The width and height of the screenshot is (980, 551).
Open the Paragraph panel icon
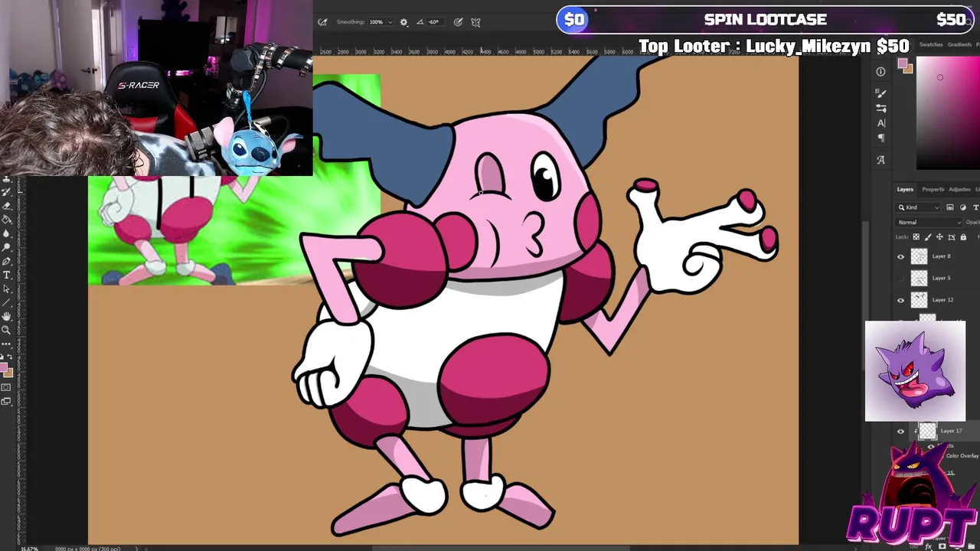pos(880,138)
